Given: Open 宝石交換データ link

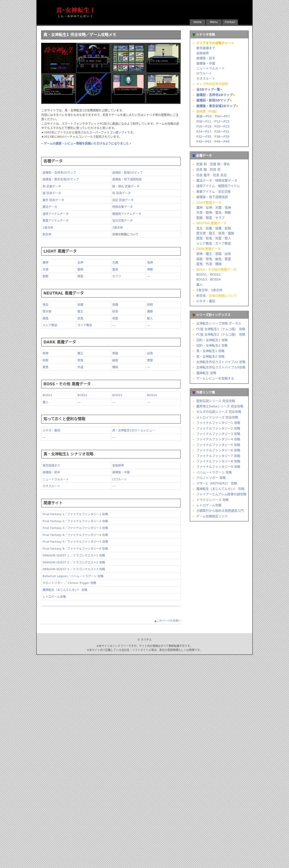Looking at the screenshot, I should click(x=122, y=221).
